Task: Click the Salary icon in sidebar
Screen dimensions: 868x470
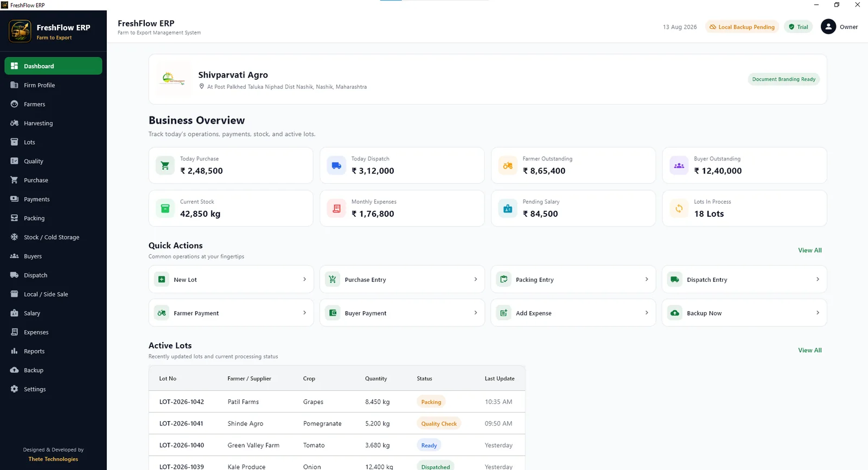Action: pos(14,313)
